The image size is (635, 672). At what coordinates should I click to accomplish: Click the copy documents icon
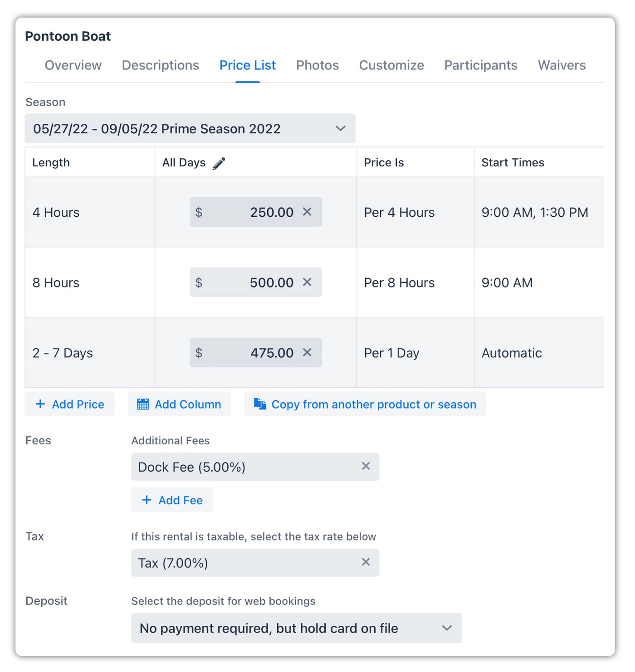click(x=260, y=404)
